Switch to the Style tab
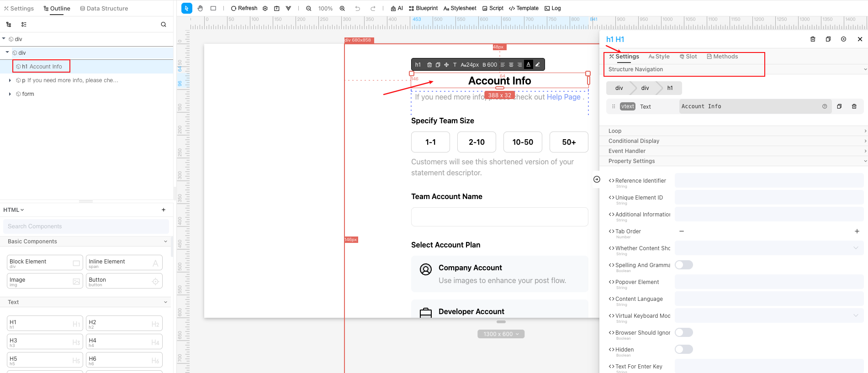868x373 pixels. pos(659,57)
